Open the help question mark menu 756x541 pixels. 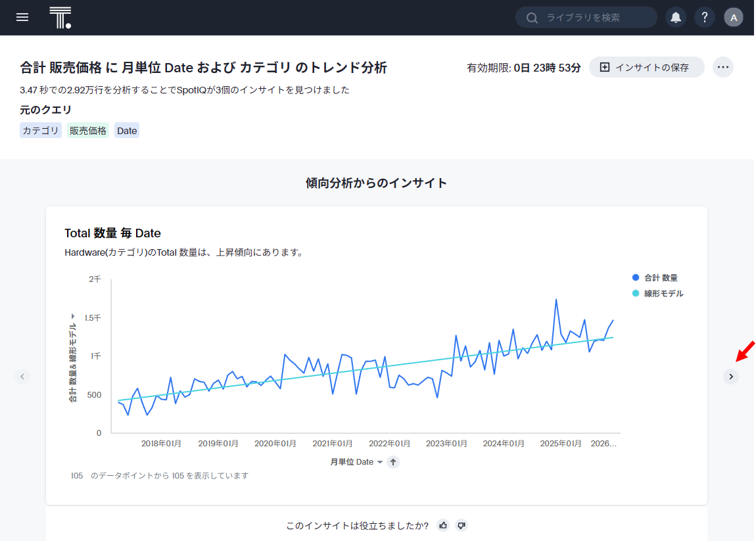[x=705, y=18]
